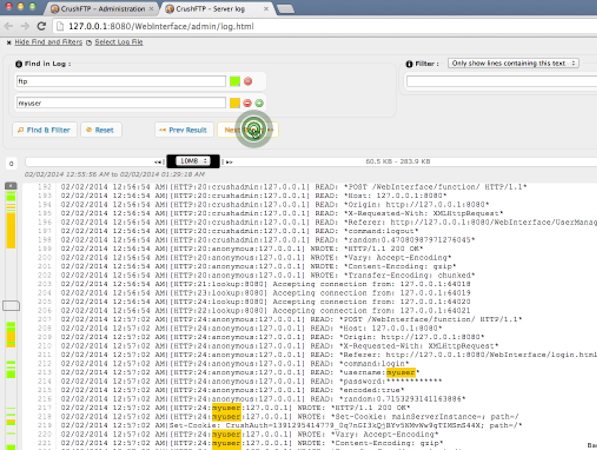Reload the log page
This screenshot has width=597, height=450.
coord(42,26)
